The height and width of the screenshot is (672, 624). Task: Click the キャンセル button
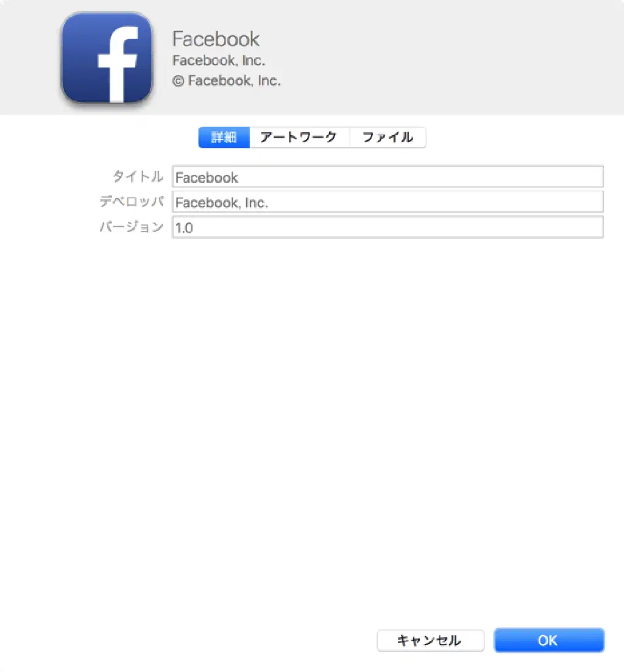pos(430,640)
